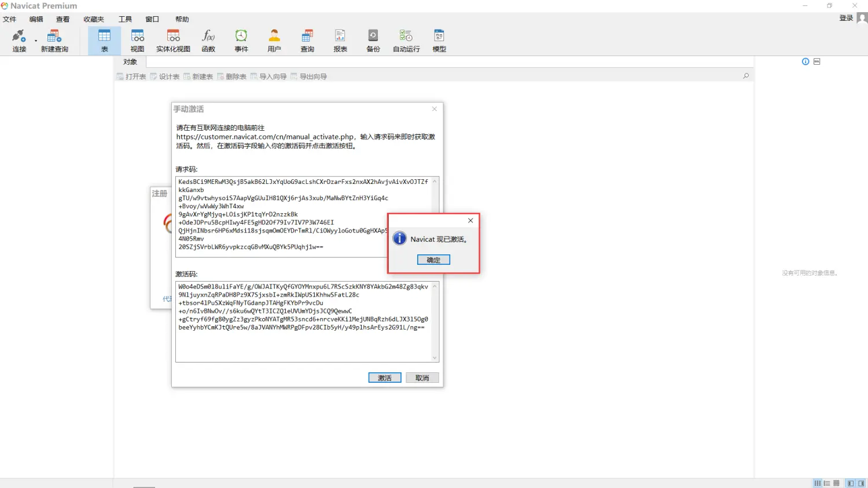Click the search magnifier in object toolbar
The width and height of the screenshot is (868, 488).
click(746, 76)
